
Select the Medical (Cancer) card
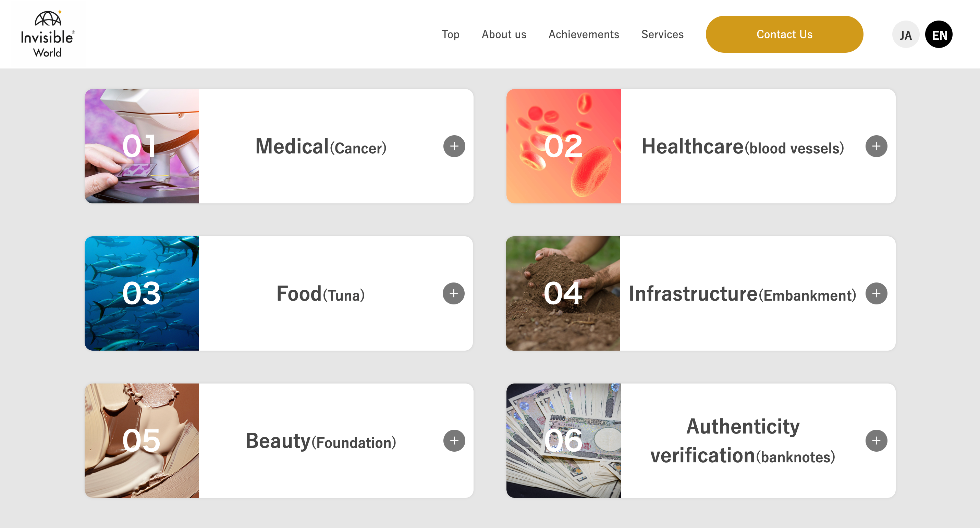click(321, 148)
